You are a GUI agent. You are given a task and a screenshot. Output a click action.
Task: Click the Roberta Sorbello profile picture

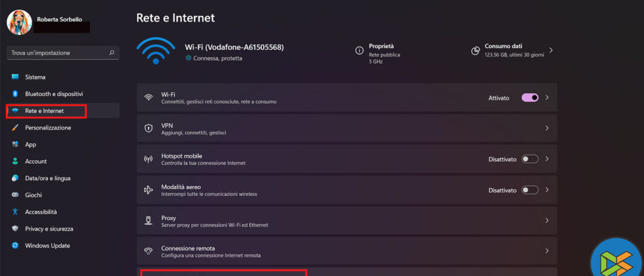(x=19, y=22)
